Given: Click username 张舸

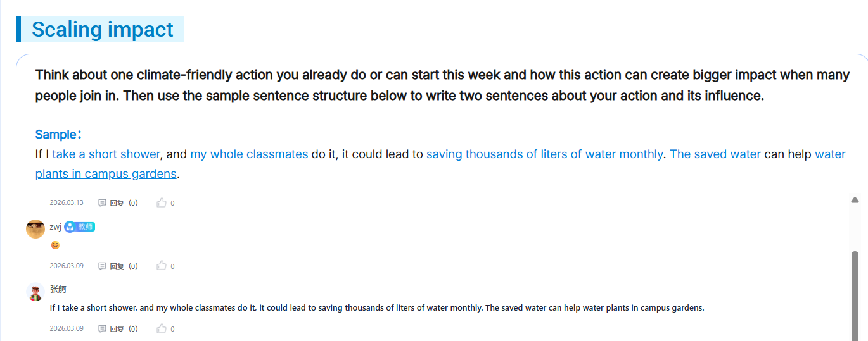Looking at the screenshot, I should (x=58, y=289).
